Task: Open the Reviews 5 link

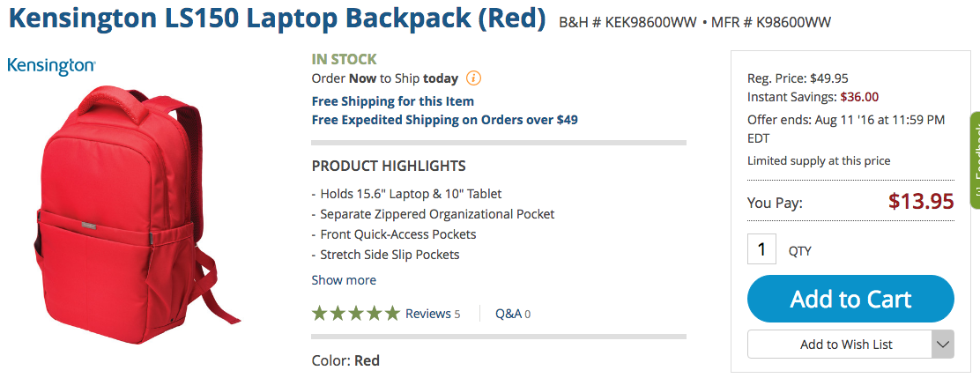Action: (x=433, y=313)
